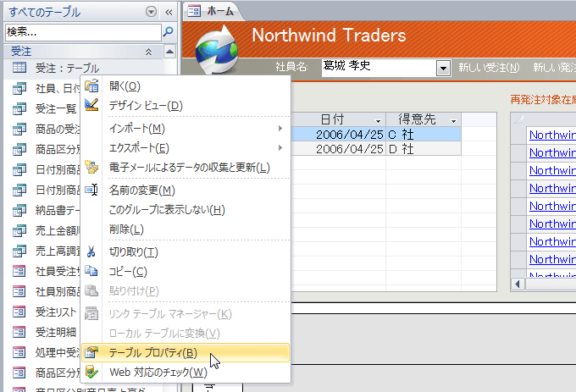The height and width of the screenshot is (392, 576).
Task: Open テーブル プロパティ(B)
Action: click(186, 353)
